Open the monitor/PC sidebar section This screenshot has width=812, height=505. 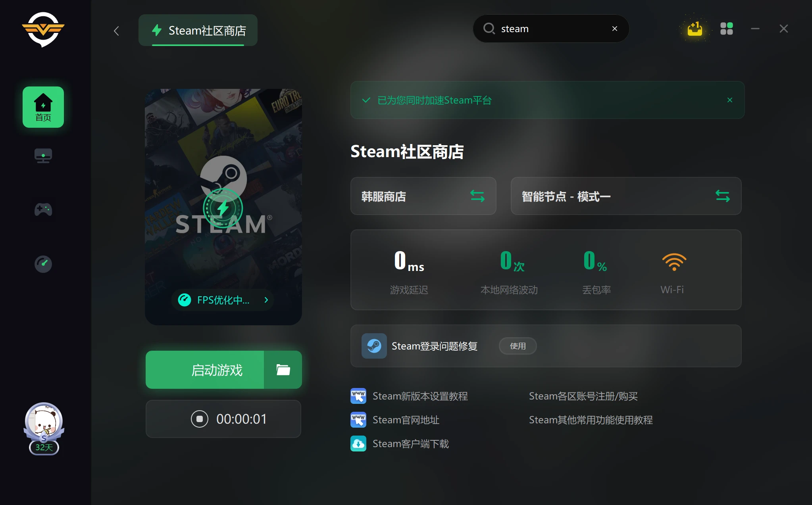coord(43,156)
